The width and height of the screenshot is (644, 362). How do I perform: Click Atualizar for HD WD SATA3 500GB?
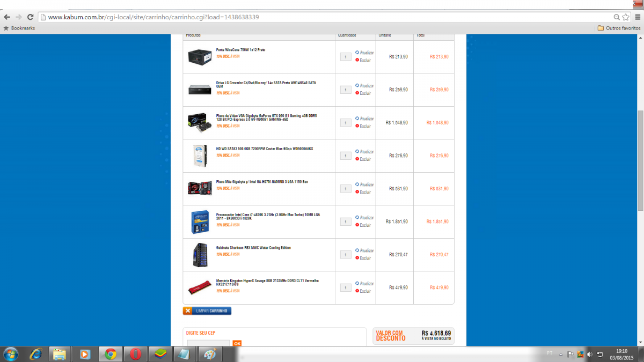[x=364, y=152]
